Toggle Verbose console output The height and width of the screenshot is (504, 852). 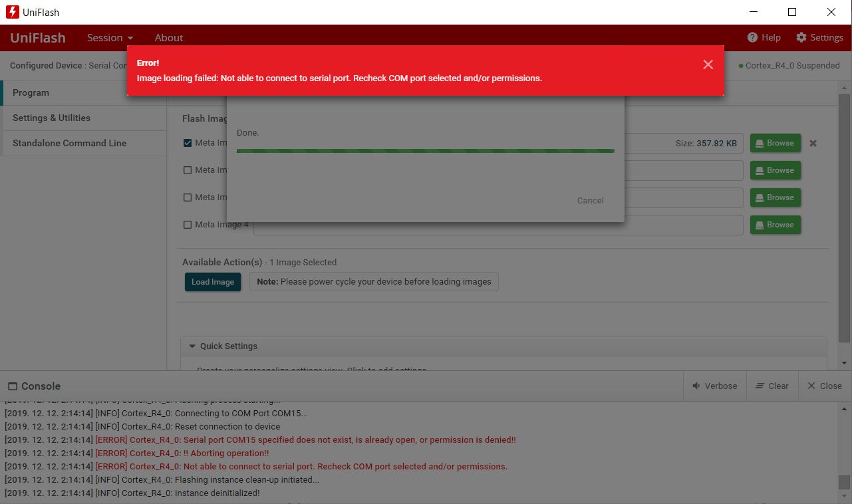point(715,386)
